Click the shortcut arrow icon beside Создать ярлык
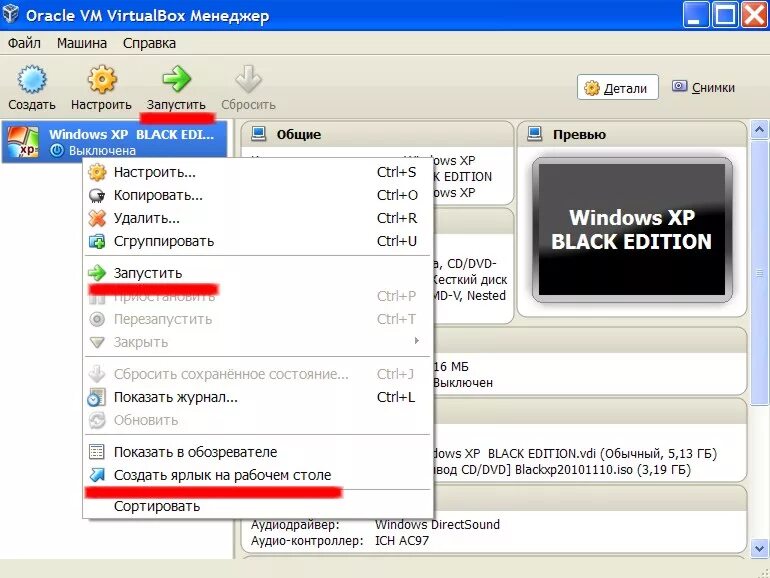 pos(97,474)
